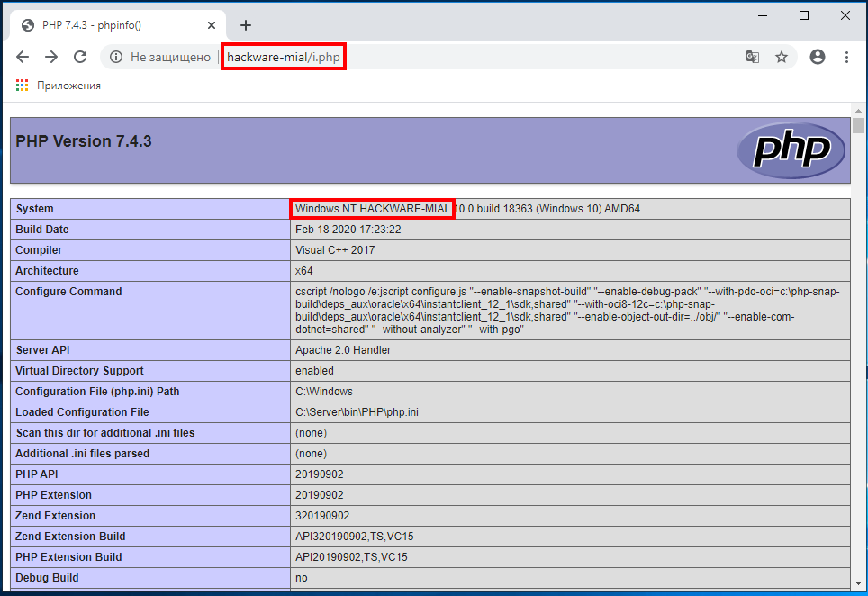The width and height of the screenshot is (868, 596).
Task: Reload the phpinfo page
Action: (80, 57)
